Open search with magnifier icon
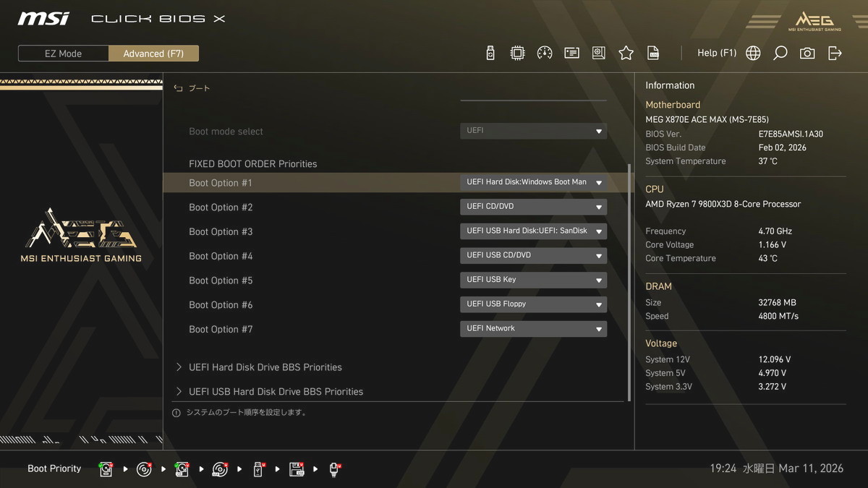This screenshot has width=868, height=488. pos(780,53)
